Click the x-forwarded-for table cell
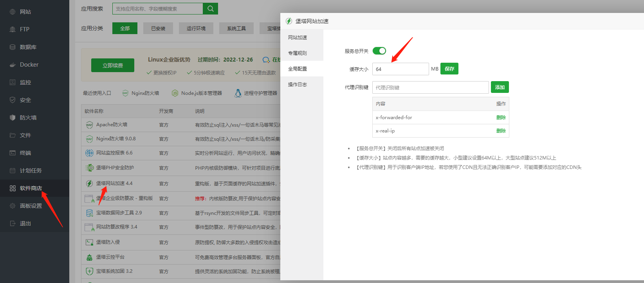The height and width of the screenshot is (283, 644). pyautogui.click(x=394, y=117)
